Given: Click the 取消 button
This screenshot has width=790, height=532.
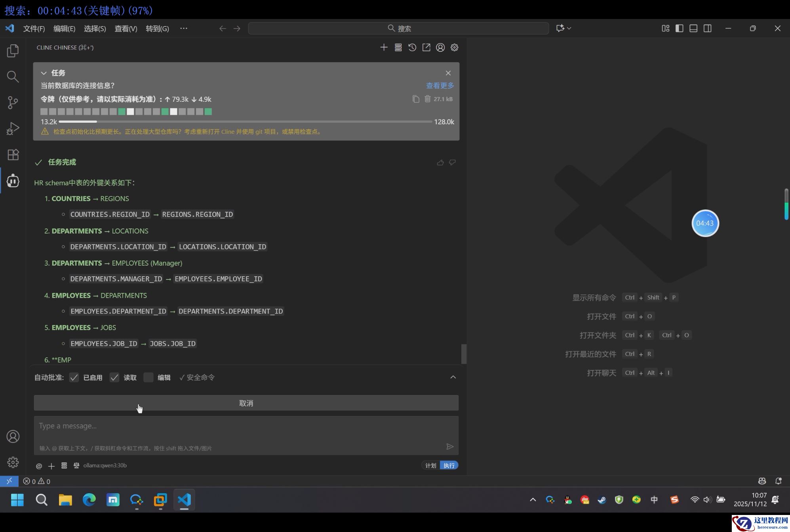Looking at the screenshot, I should (246, 403).
